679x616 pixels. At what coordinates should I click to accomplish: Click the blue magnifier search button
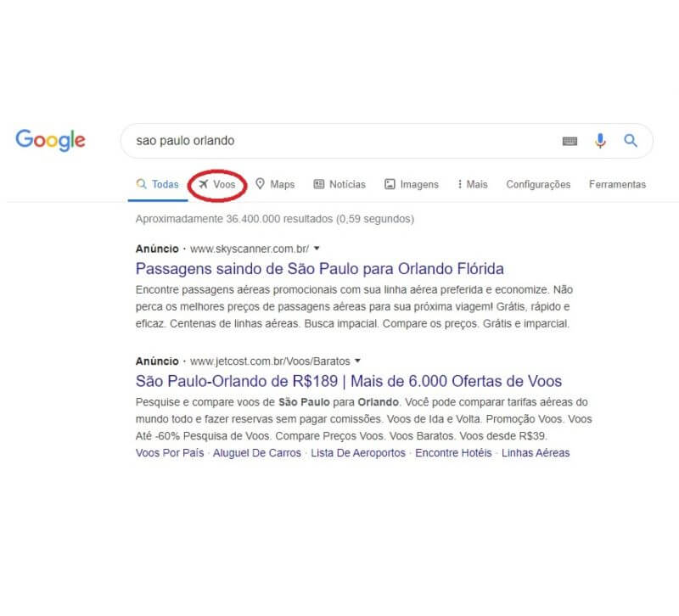pyautogui.click(x=630, y=140)
